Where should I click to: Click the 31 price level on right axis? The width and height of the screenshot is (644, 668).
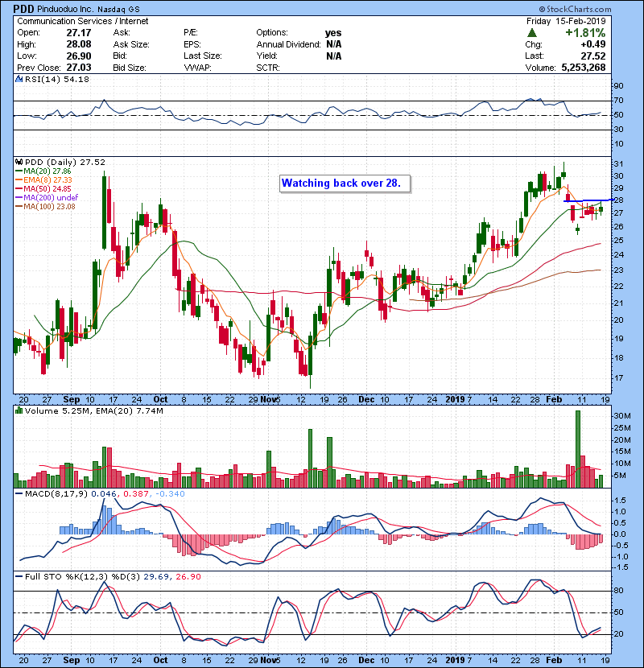click(618, 164)
